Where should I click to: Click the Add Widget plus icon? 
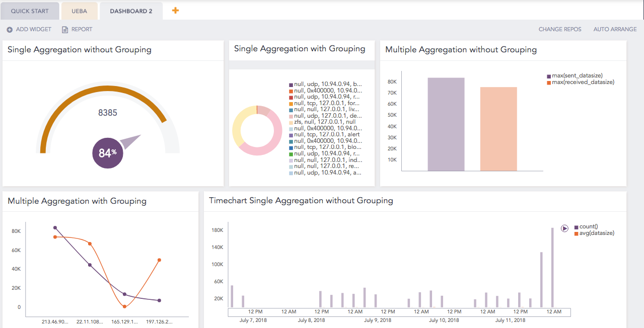point(9,29)
